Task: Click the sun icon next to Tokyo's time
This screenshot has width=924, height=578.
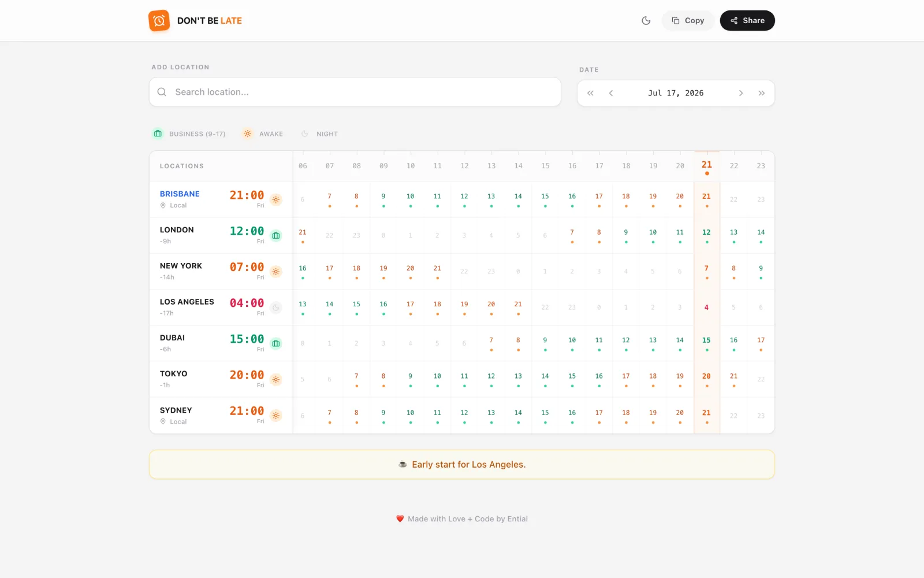Action: pyautogui.click(x=276, y=380)
